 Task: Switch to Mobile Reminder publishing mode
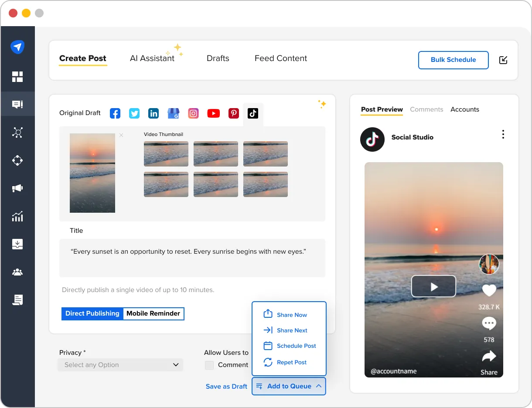pyautogui.click(x=153, y=313)
